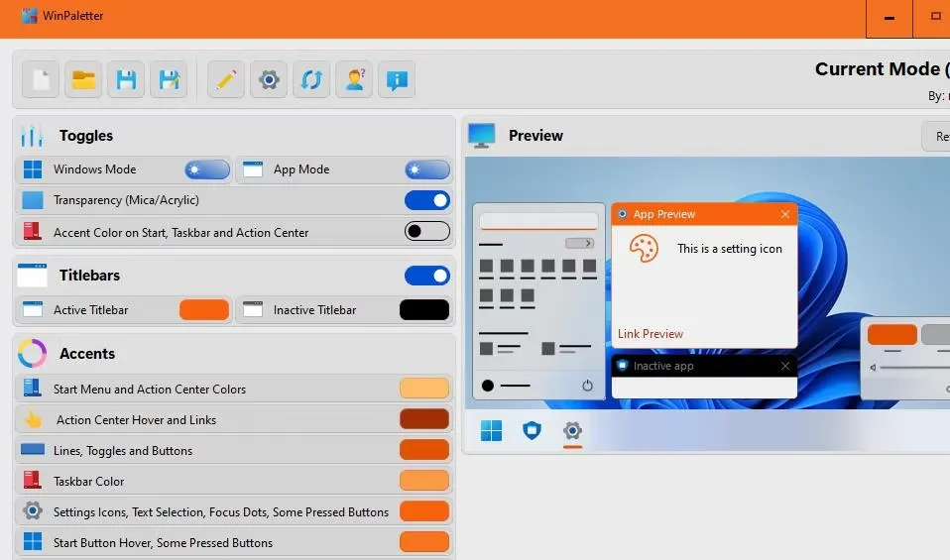Viewport: 950px width, 560px height.
Task: Enable Accent Color on Start, Taskbar toggle
Action: pyautogui.click(x=427, y=231)
